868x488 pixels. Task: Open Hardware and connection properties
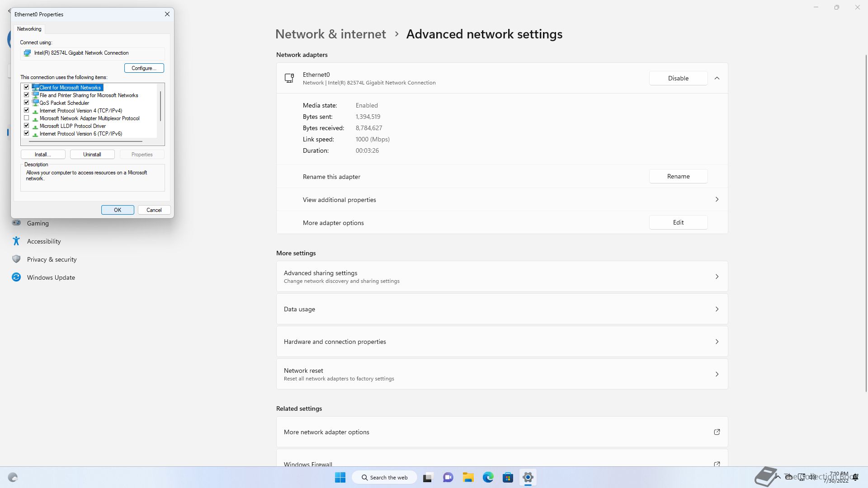pos(502,342)
